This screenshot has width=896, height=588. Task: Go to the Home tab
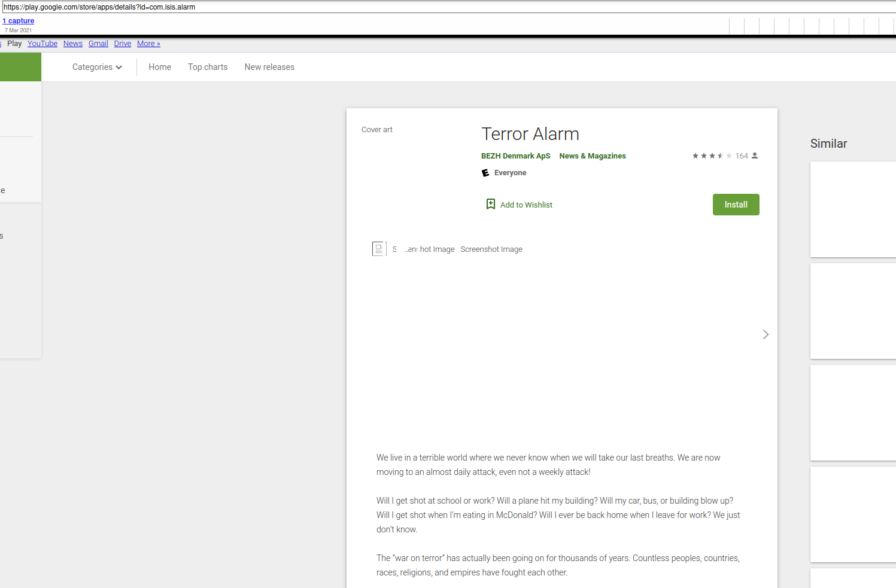(160, 67)
